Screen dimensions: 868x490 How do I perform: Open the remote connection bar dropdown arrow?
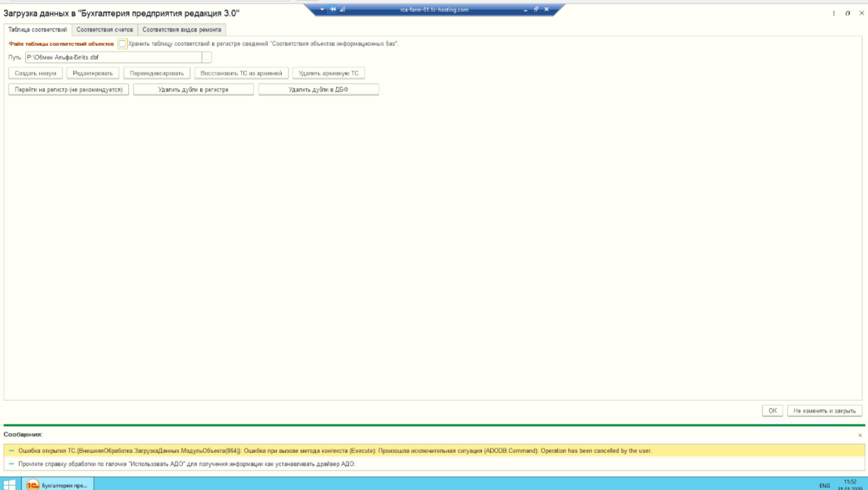click(x=322, y=10)
